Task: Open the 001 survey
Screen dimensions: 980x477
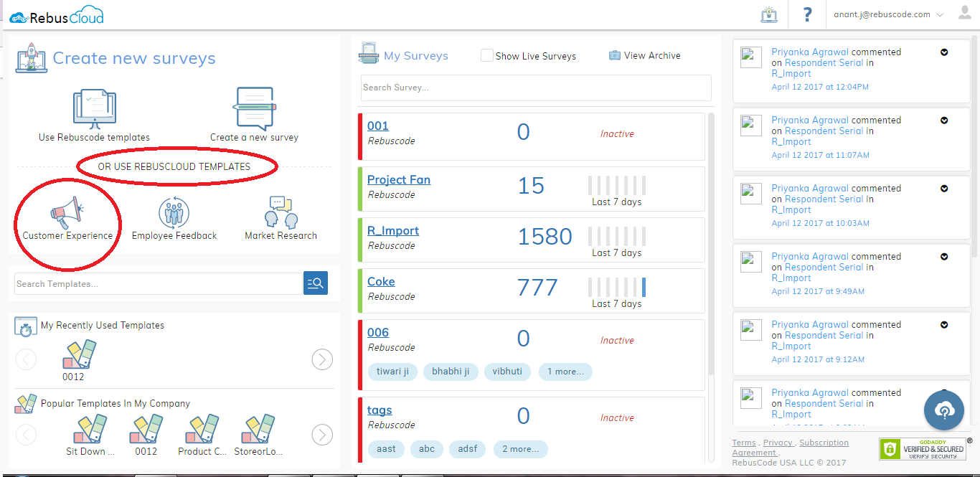Action: [378, 126]
